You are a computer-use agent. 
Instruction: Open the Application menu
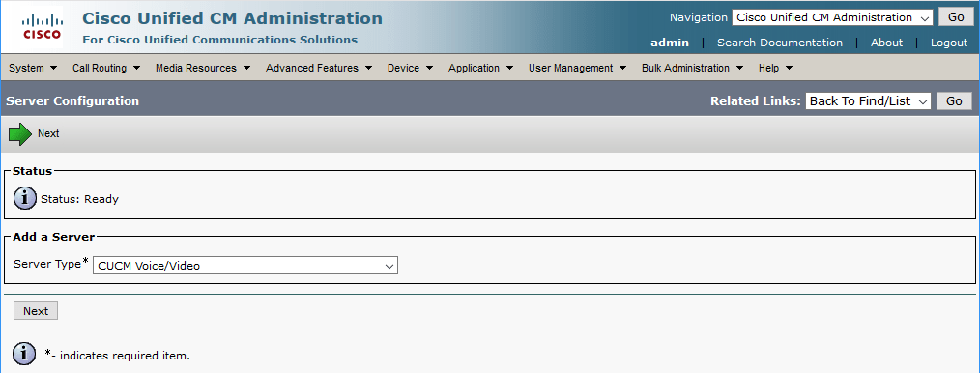480,68
